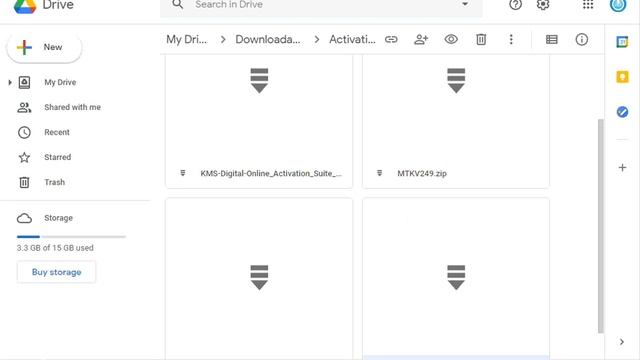Click the search magnifier icon
The width and height of the screenshot is (640, 360).
click(178, 5)
